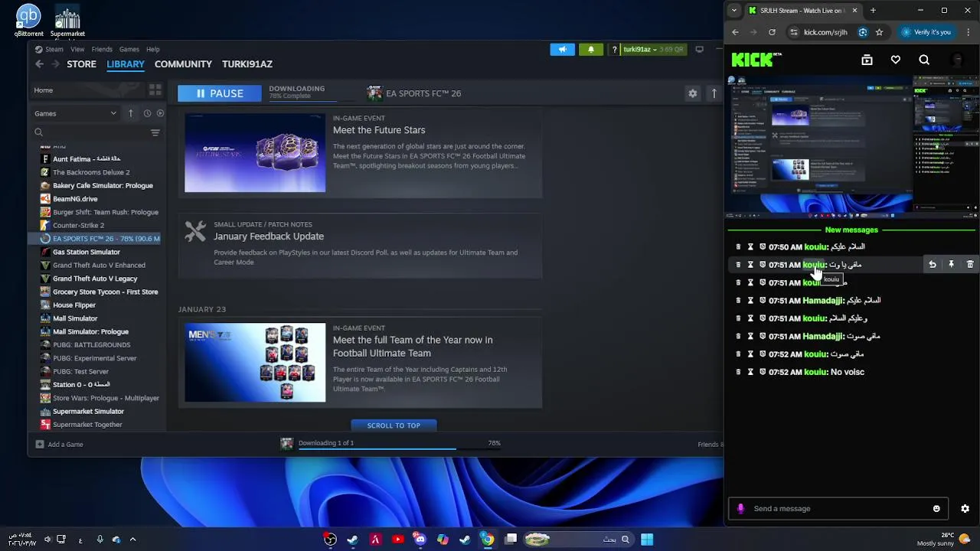Screen dimensions: 980x551
Task: Select Counter-Strike 2 in the library list
Action: point(78,226)
